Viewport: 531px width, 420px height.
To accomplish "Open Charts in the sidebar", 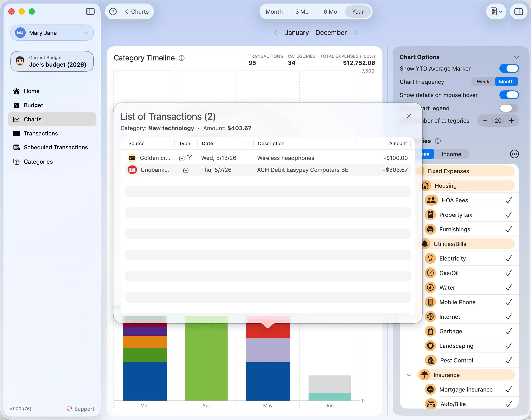I will [x=52, y=119].
